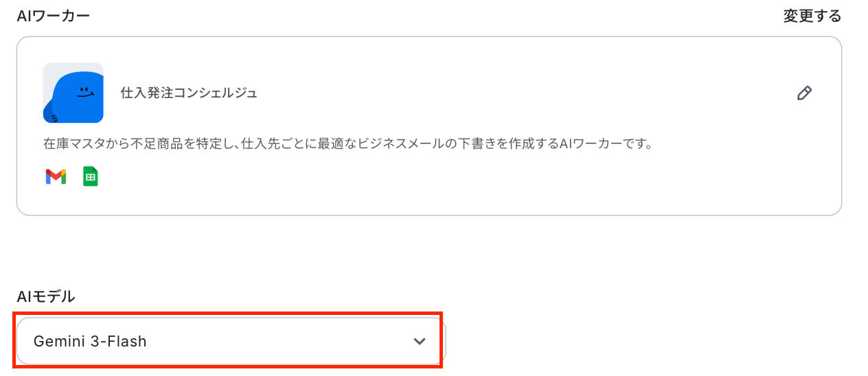Click the Gmail icon under the description
This screenshot has width=868, height=376.
(x=56, y=176)
